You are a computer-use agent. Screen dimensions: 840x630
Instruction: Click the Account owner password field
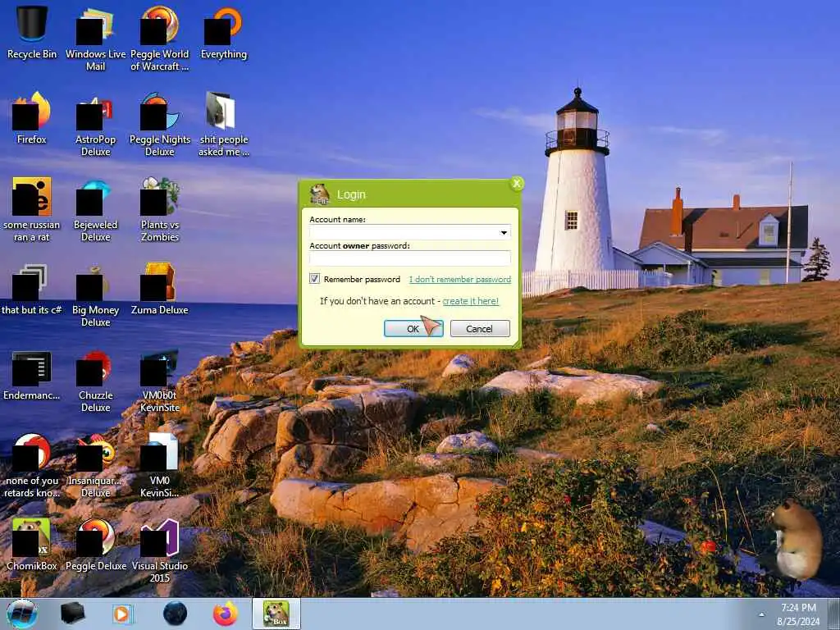click(x=410, y=258)
